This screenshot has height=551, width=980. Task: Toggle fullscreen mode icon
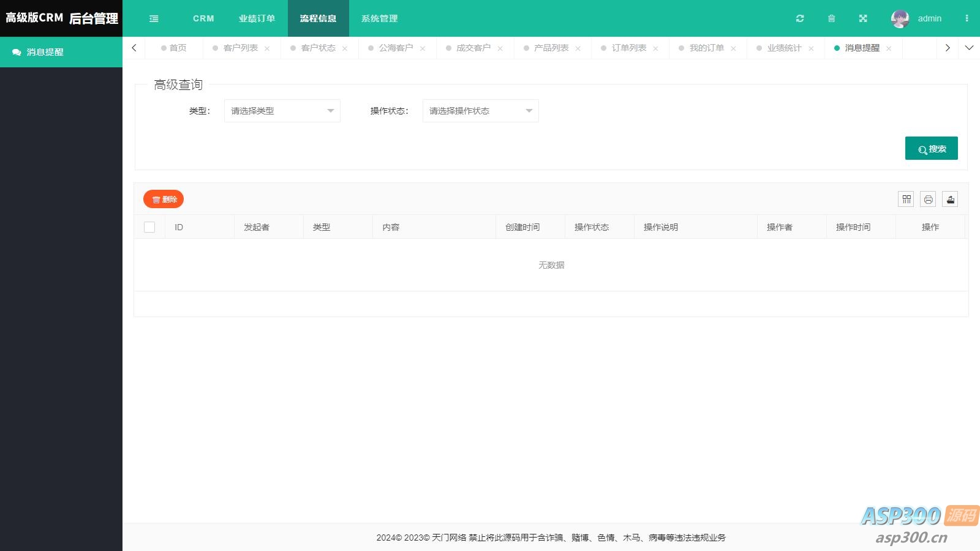(x=863, y=18)
